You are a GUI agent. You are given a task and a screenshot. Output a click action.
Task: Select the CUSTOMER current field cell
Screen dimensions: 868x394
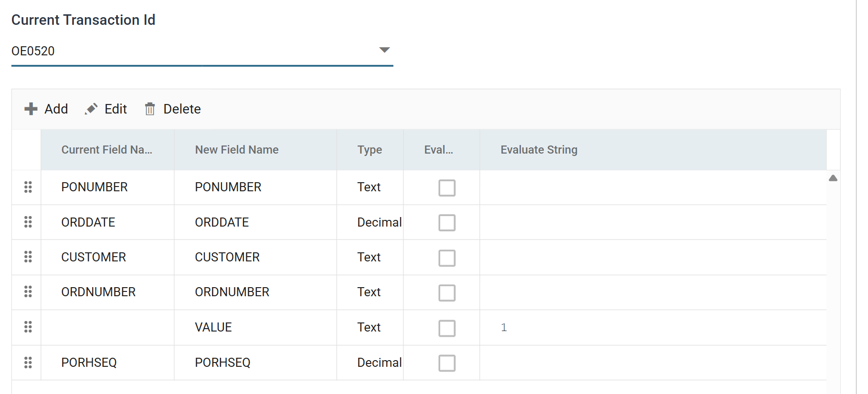point(107,257)
